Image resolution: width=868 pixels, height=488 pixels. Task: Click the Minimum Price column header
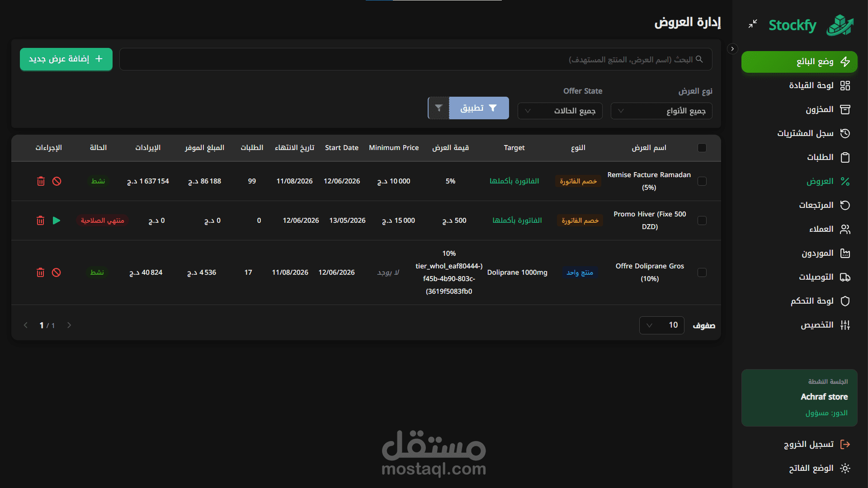coord(394,148)
